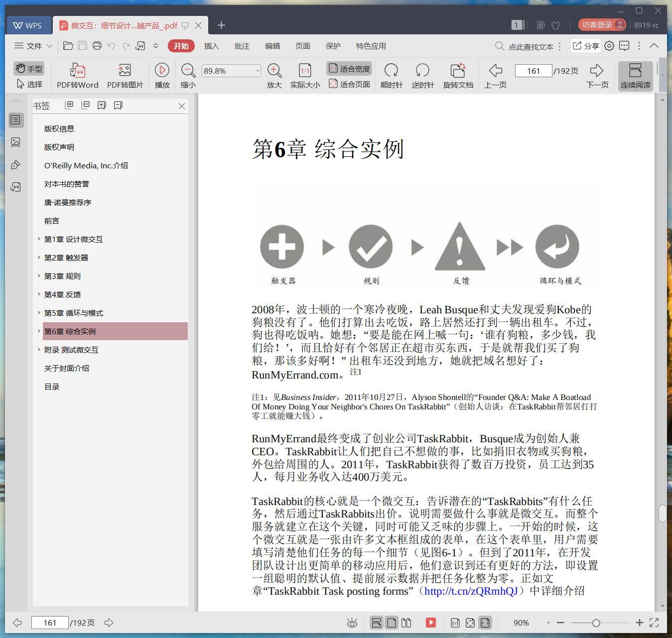Click the print icon in quick toolbar
672x638 pixels.
(97, 46)
